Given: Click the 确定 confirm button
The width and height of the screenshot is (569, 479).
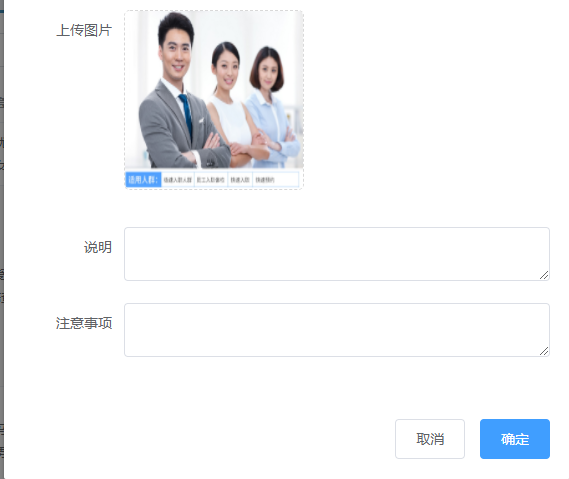Looking at the screenshot, I should 515,439.
